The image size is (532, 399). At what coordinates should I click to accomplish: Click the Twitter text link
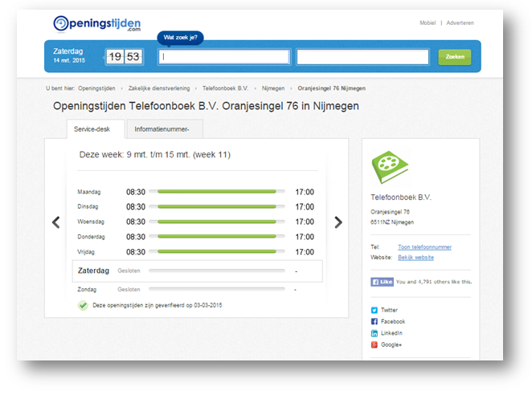coord(389,310)
